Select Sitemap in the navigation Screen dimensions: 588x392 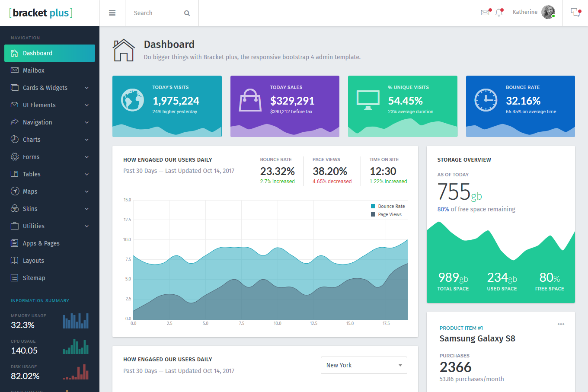(x=34, y=278)
